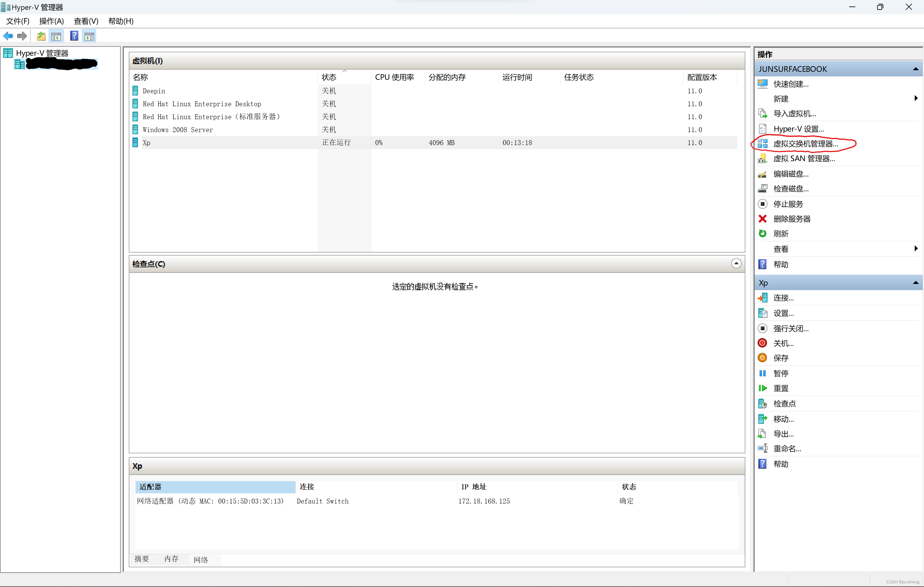This screenshot has width=924, height=587.
Task: Click the Adapter (适配器) column header
Action: [215, 487]
